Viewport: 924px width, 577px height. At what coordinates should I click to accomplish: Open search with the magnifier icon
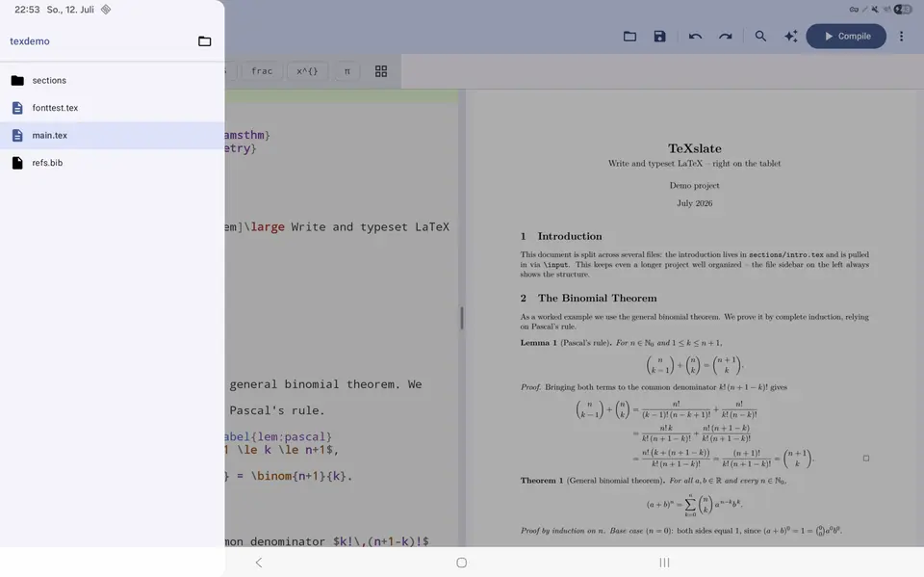(760, 37)
